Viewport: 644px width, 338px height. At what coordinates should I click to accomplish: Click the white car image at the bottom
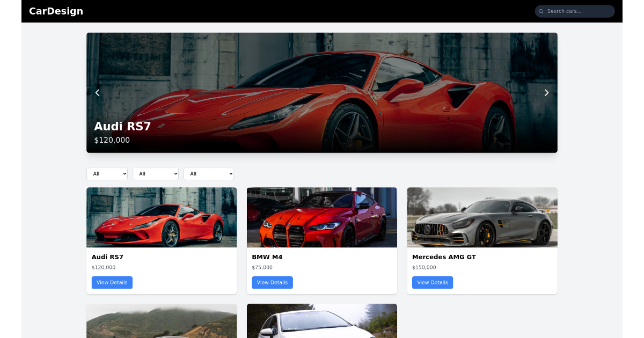(x=321, y=321)
